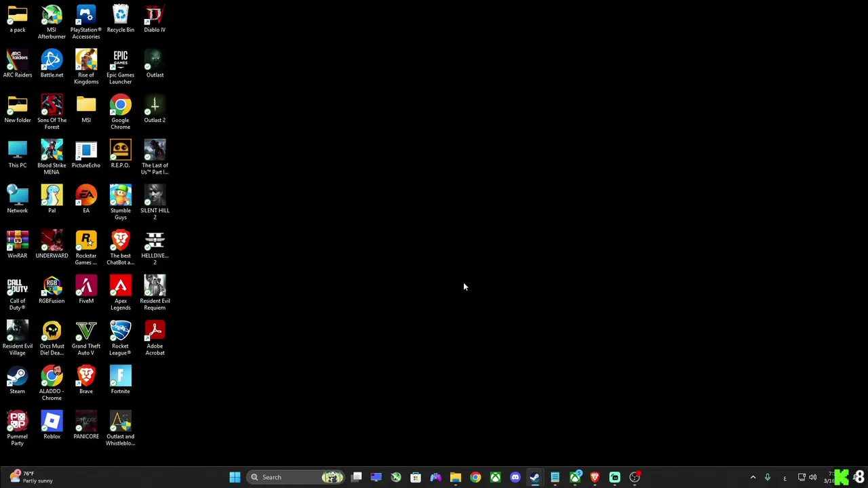The width and height of the screenshot is (868, 488).
Task: Click the microphone tray icon
Action: tap(768, 477)
